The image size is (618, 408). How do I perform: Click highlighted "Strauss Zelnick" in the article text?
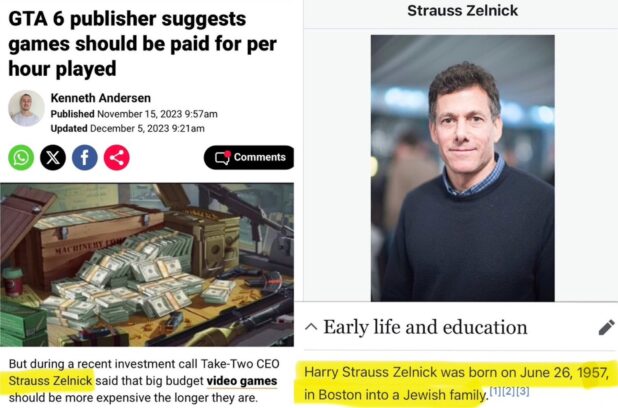coord(50,380)
